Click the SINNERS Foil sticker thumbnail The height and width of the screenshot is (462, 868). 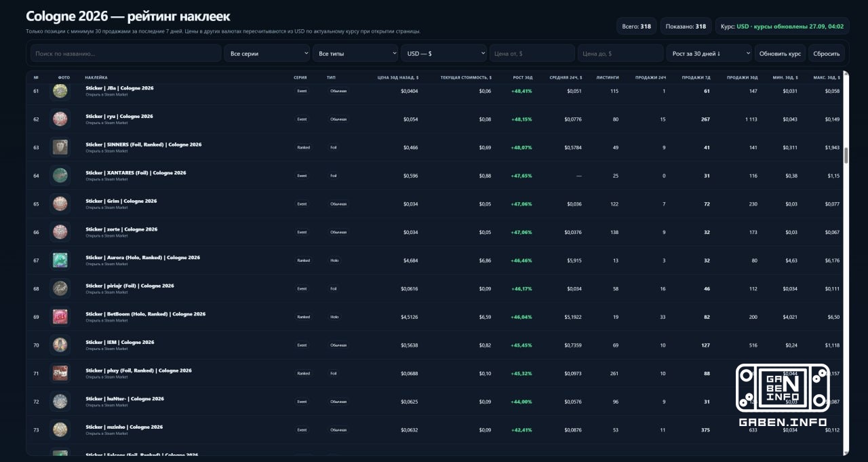[x=60, y=147]
